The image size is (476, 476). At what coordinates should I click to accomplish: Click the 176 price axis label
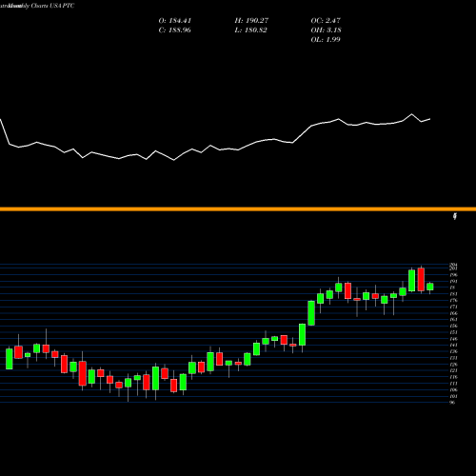(453, 300)
